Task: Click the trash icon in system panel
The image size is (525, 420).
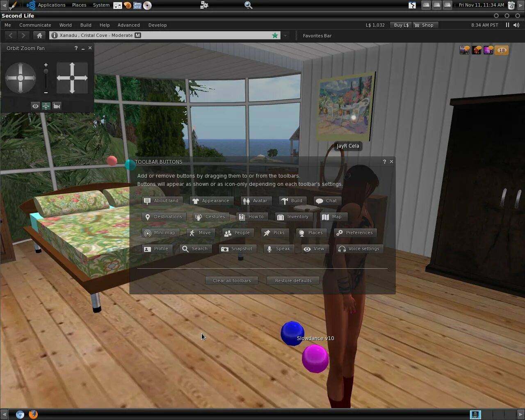Action: [511, 5]
